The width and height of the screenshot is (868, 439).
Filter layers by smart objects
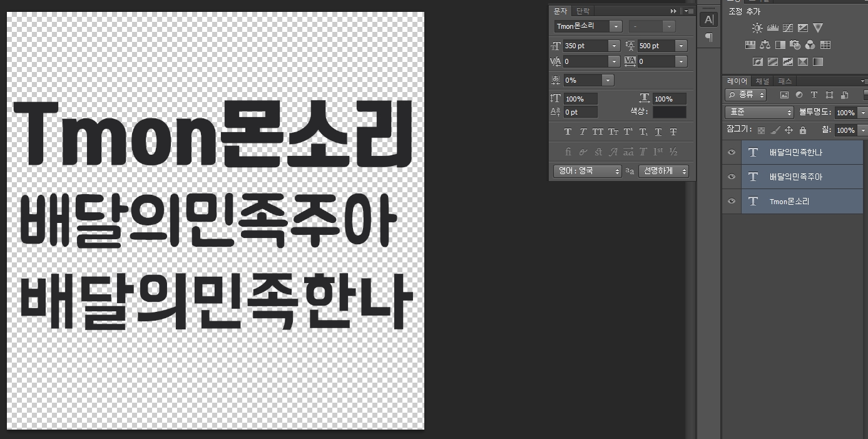pyautogui.click(x=844, y=95)
